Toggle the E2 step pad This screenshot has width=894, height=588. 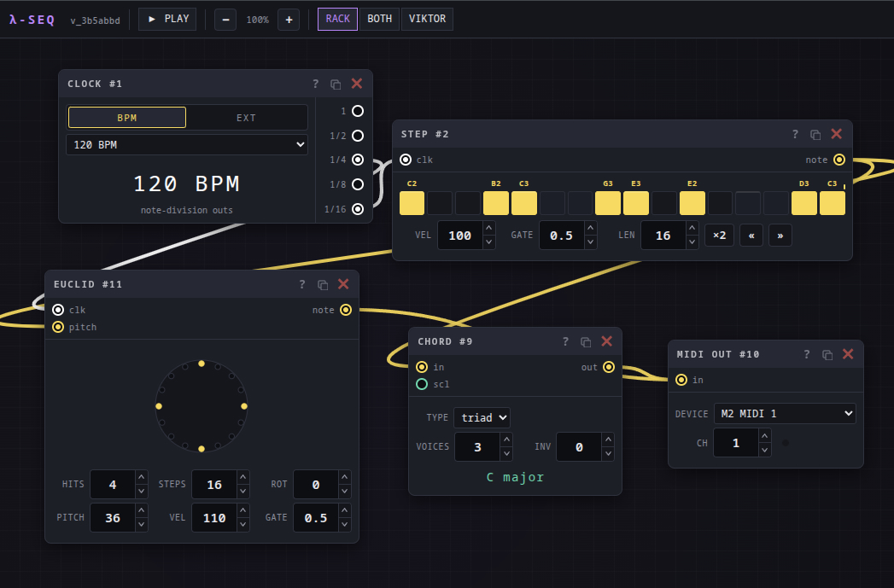pyautogui.click(x=692, y=203)
